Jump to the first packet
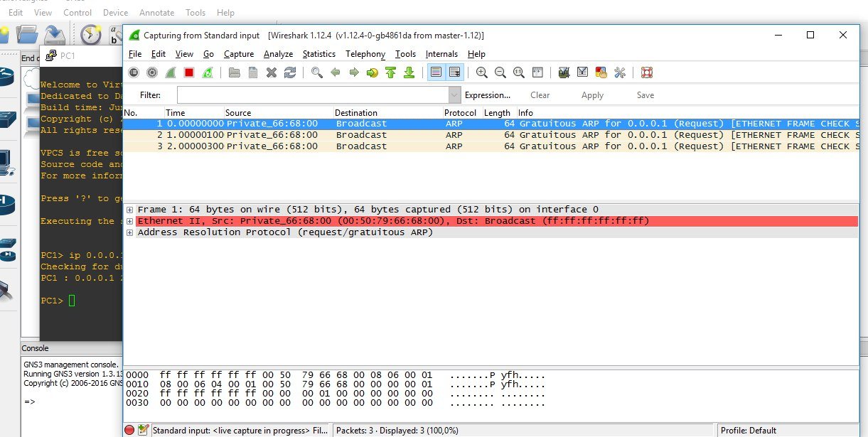The image size is (868, 437). pyautogui.click(x=390, y=72)
